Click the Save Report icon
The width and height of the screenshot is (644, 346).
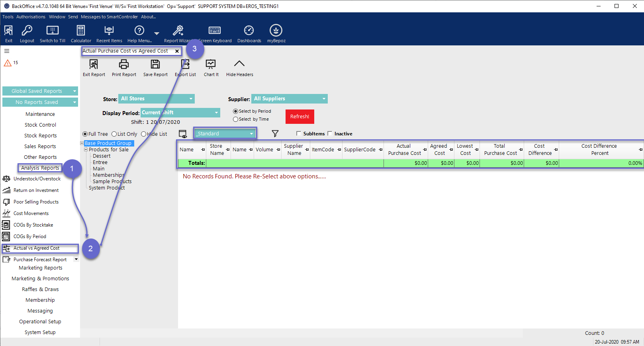point(155,65)
